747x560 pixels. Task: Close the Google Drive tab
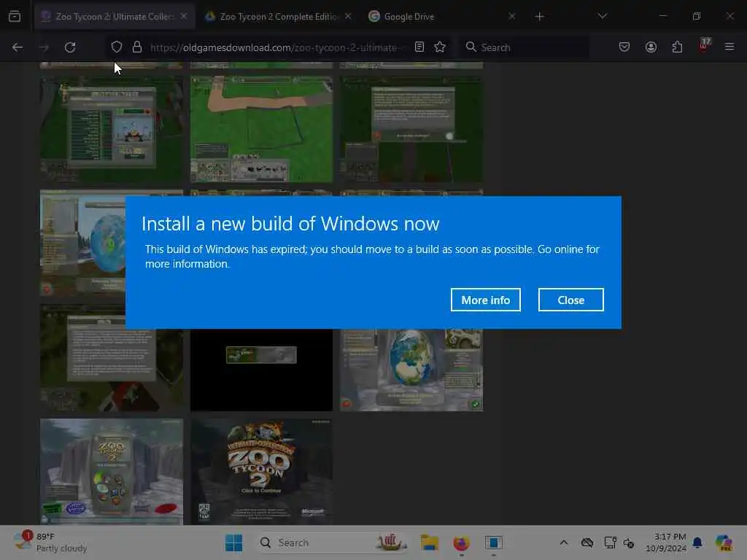click(x=511, y=16)
